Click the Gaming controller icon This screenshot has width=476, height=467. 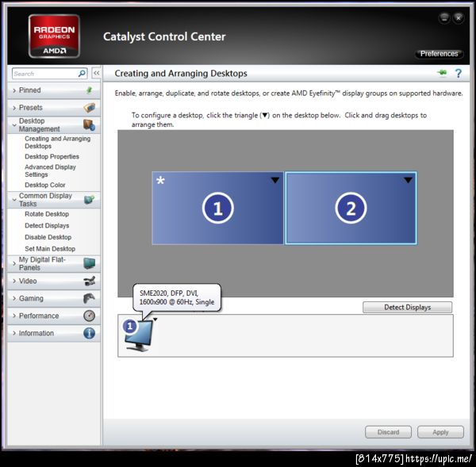tap(89, 298)
